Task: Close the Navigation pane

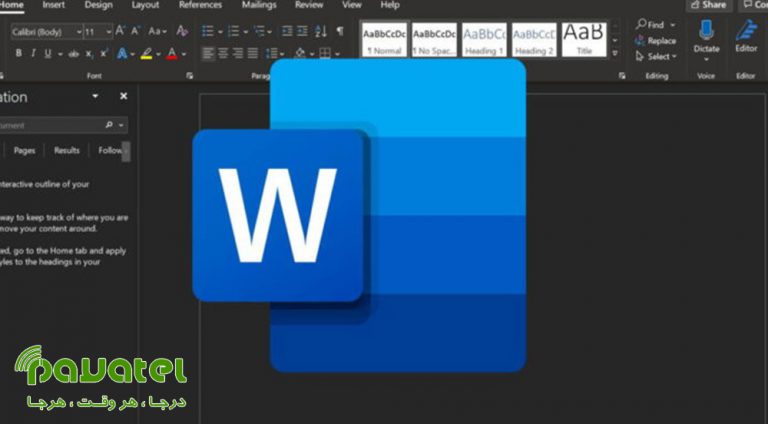Action: tap(123, 96)
